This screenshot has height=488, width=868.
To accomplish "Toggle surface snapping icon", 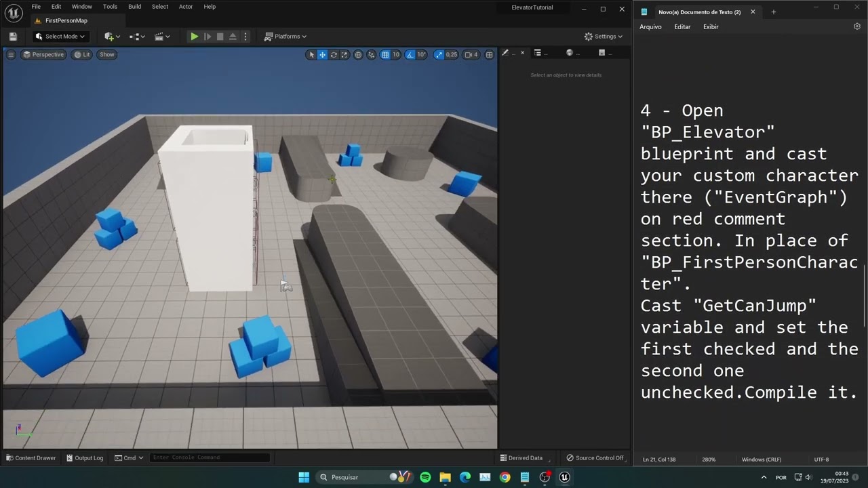I will 371,55.
